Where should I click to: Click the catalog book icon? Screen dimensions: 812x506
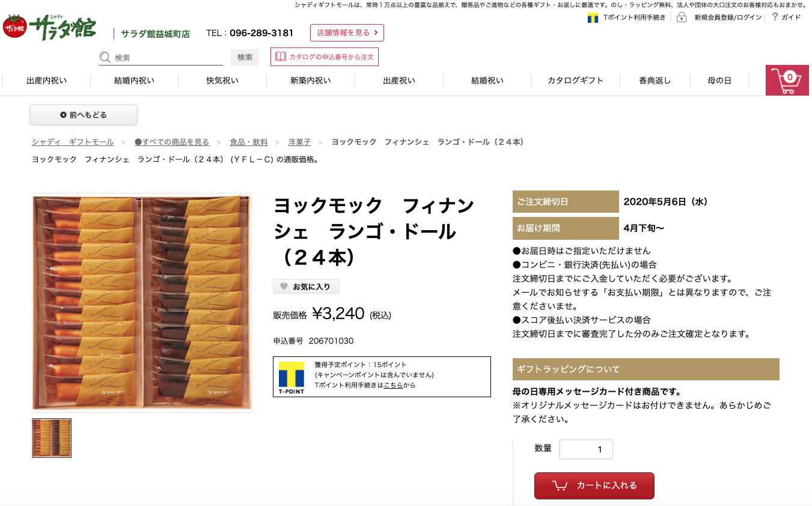click(281, 56)
